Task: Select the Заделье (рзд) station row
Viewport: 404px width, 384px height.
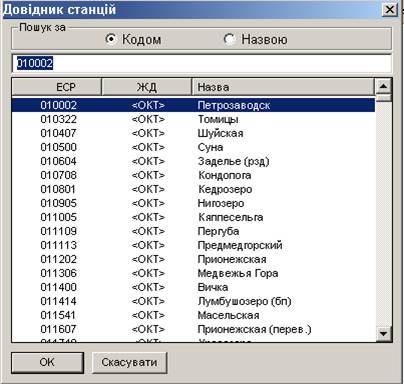Action: pos(193,161)
